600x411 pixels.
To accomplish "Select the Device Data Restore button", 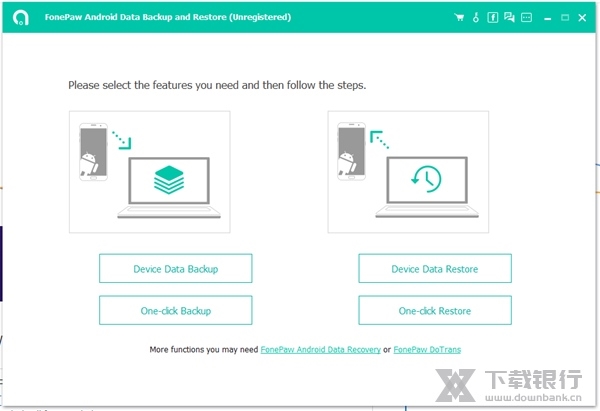I will 434,269.
